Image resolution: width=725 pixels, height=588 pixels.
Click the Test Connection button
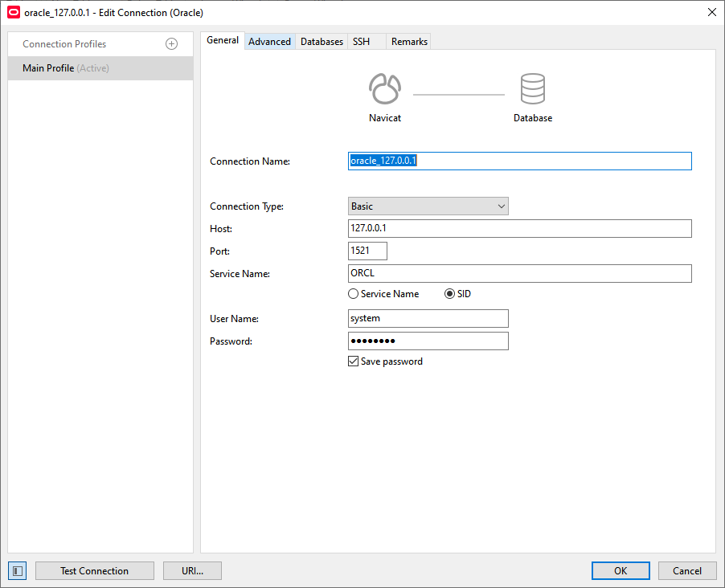[95, 571]
